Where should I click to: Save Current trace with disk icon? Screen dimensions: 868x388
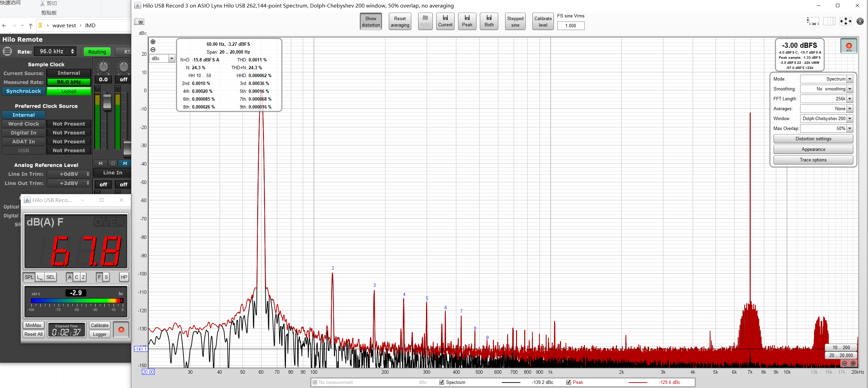(445, 21)
